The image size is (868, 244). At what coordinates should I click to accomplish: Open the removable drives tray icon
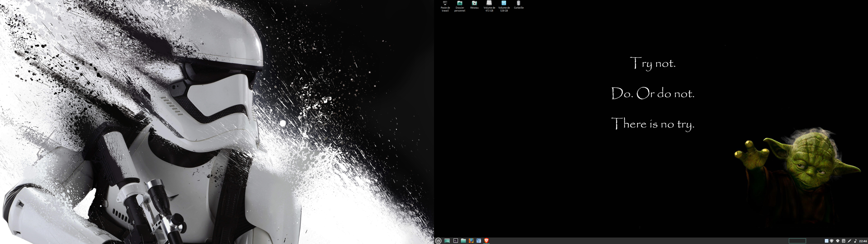click(843, 241)
